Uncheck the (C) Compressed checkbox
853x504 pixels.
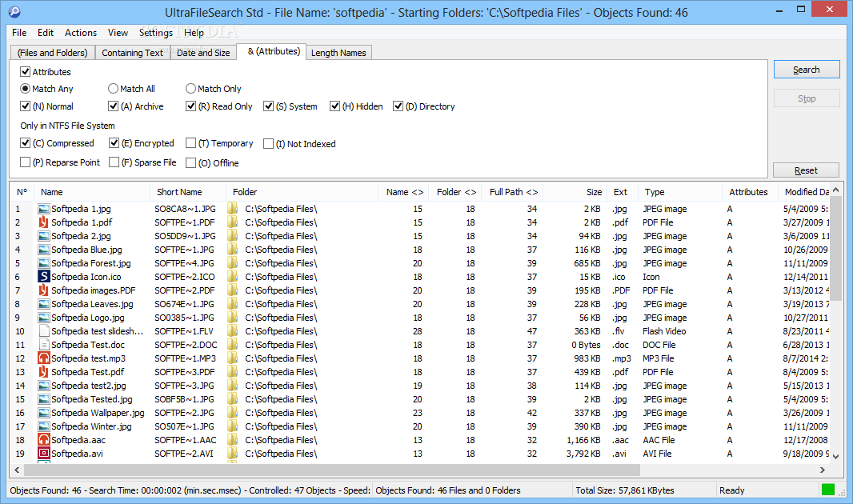[25, 143]
